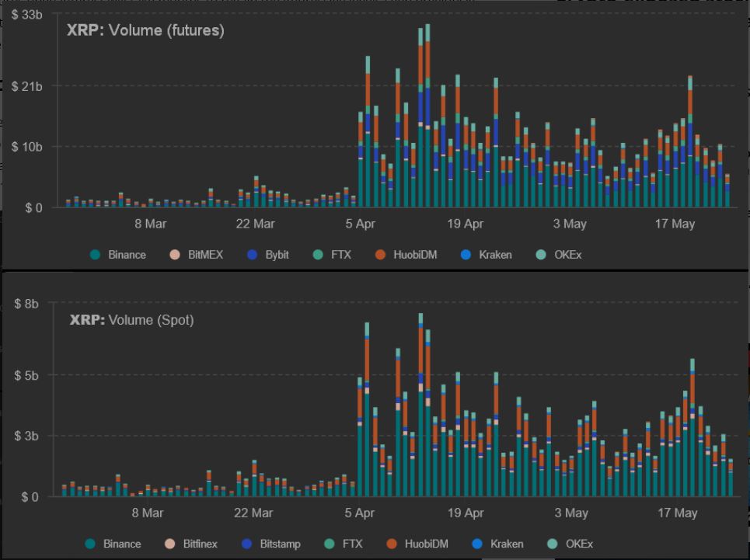Screen dimensions: 750x560
Task: Hide OKEx series in futures chart legend
Action: [x=560, y=255]
